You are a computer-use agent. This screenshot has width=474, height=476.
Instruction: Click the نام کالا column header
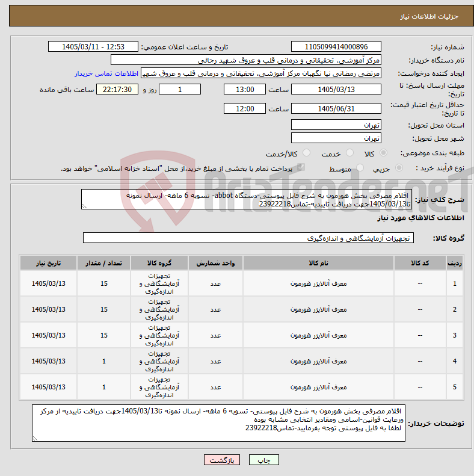[x=318, y=263]
